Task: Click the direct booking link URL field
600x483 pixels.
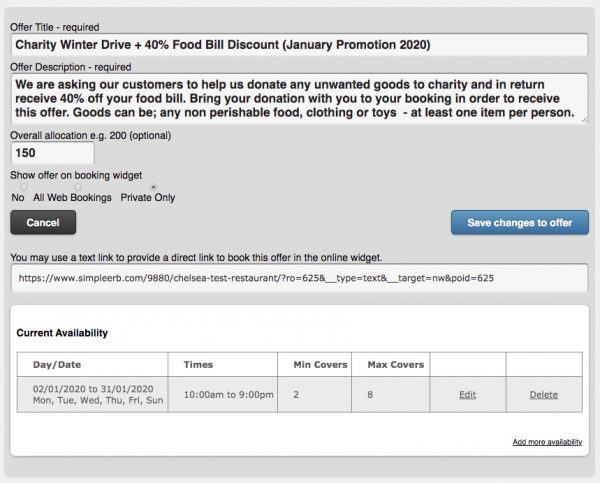Action: [299, 276]
